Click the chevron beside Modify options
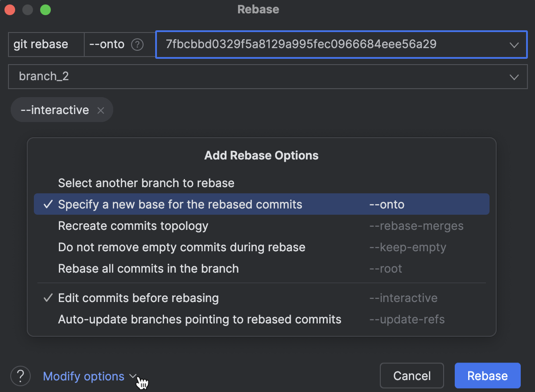The width and height of the screenshot is (535, 392). [132, 376]
